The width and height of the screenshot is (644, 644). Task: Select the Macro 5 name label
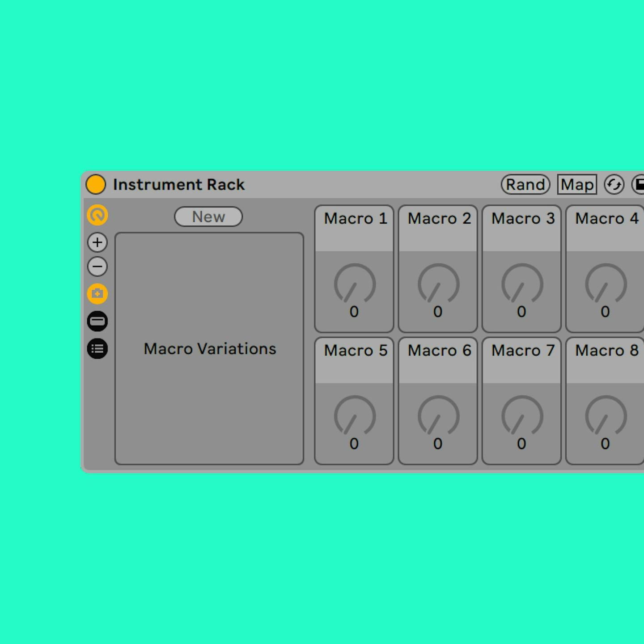(356, 350)
